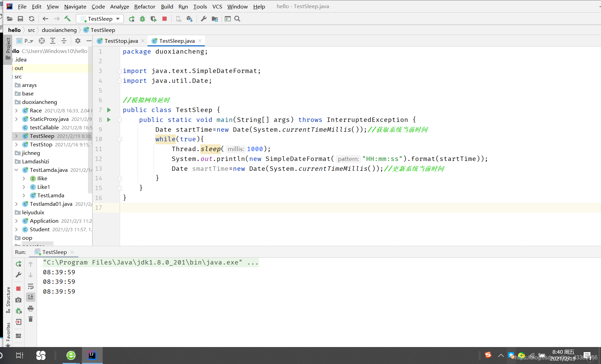Open Project panel gear options
601x364 pixels.
point(78,41)
